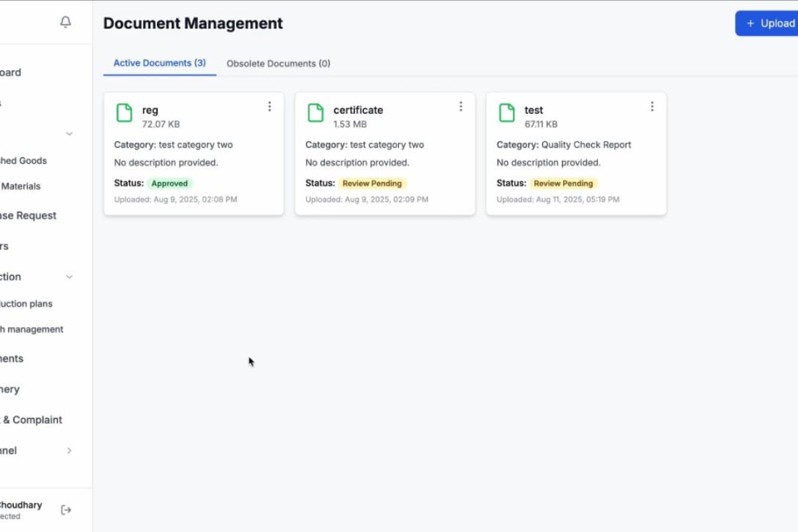Viewport: 798px width, 532px height.
Task: Click Review Pending badge on certificate card
Action: 372,184
